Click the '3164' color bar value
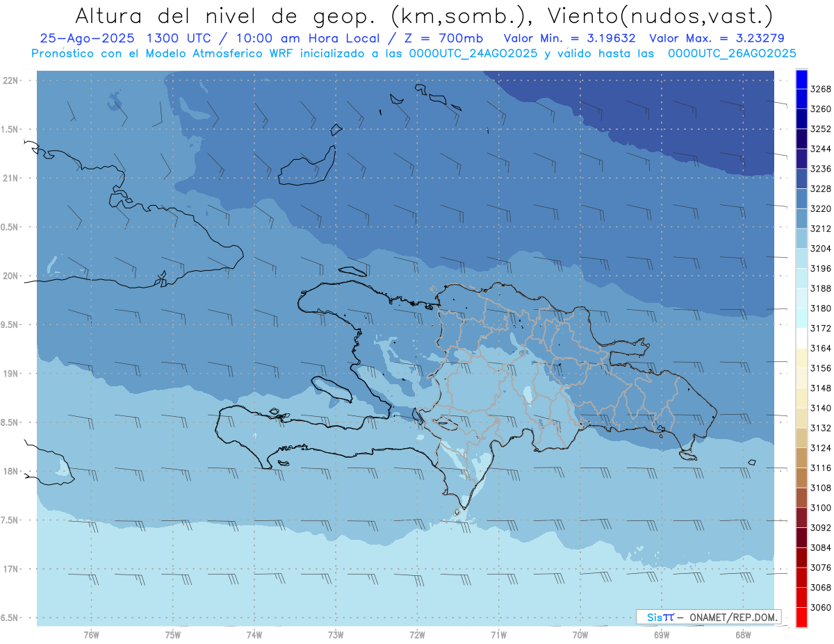 (821, 348)
